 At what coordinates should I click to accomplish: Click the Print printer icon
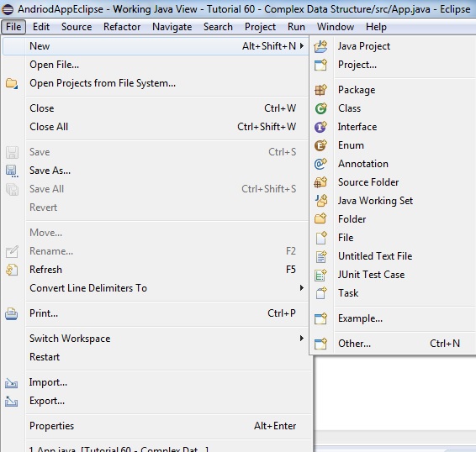click(x=12, y=313)
